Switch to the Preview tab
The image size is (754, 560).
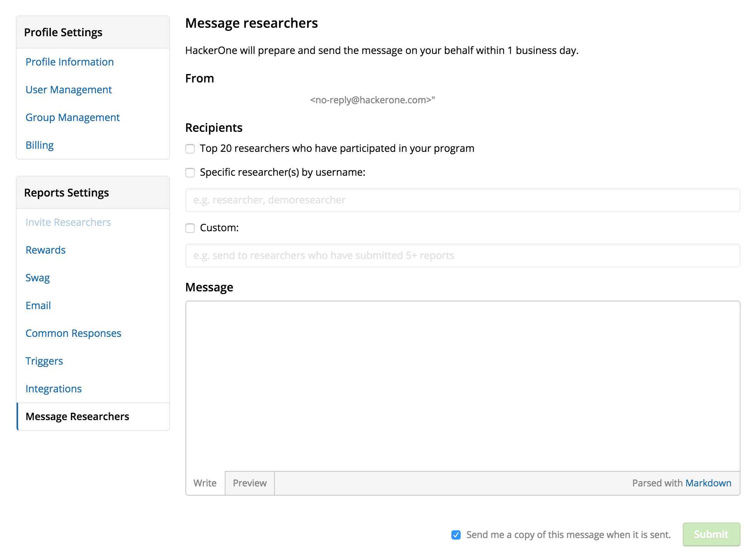pyautogui.click(x=250, y=483)
